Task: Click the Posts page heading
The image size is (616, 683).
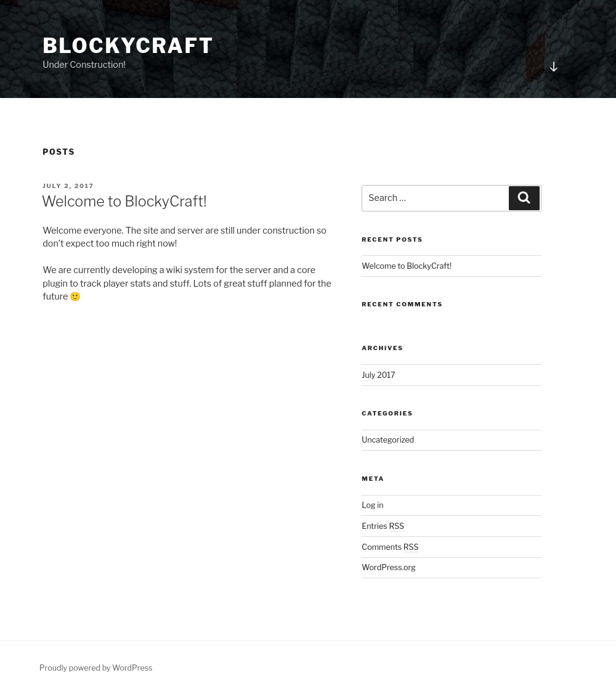Action: click(x=59, y=152)
